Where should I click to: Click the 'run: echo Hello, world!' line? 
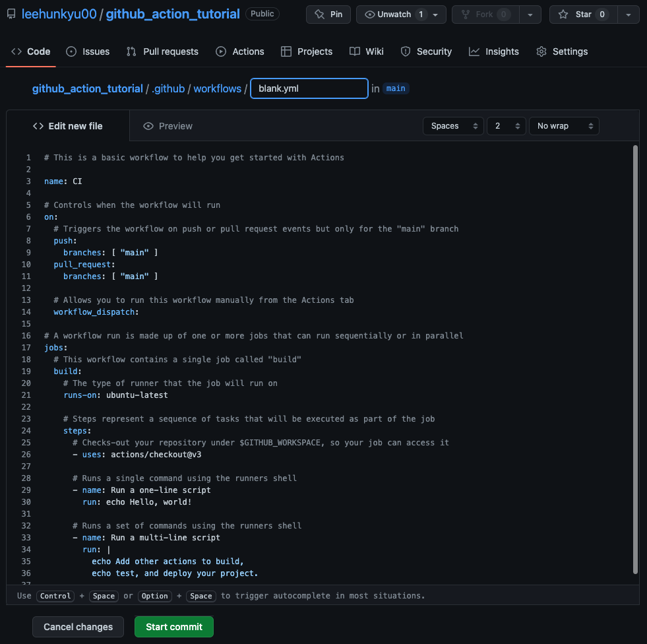(137, 502)
